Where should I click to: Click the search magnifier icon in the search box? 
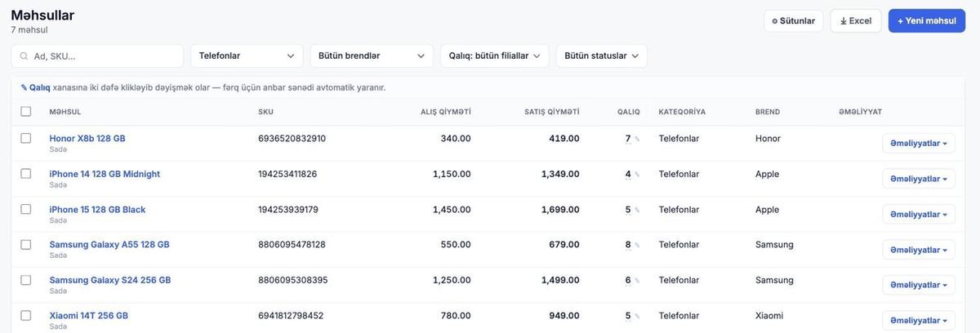pos(24,56)
